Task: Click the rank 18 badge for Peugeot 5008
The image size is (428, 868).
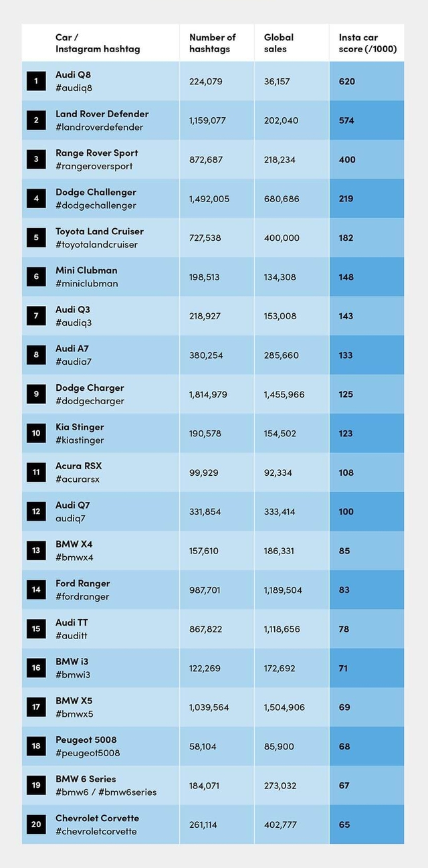Action: point(36,746)
